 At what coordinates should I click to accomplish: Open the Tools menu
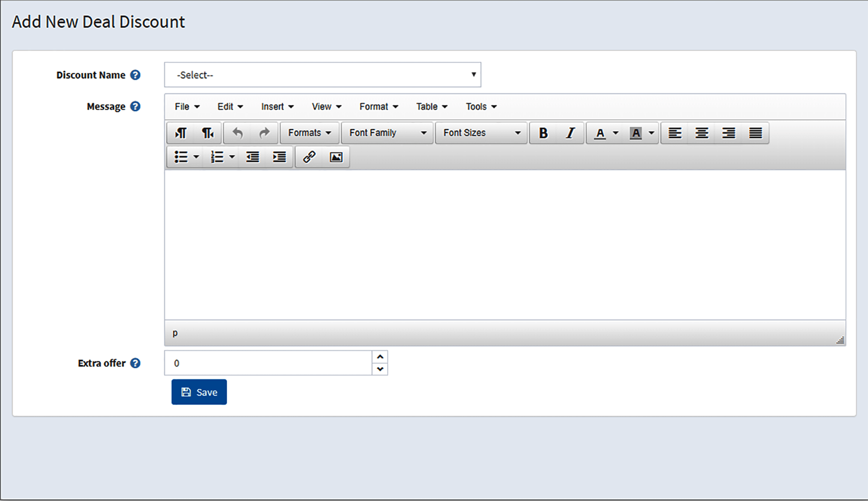pos(481,107)
